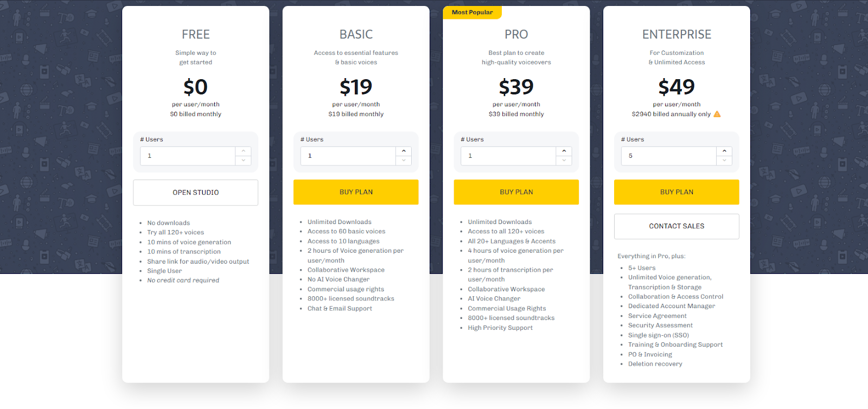868x409 pixels.
Task: Buy the Basic plan
Action: (x=356, y=192)
